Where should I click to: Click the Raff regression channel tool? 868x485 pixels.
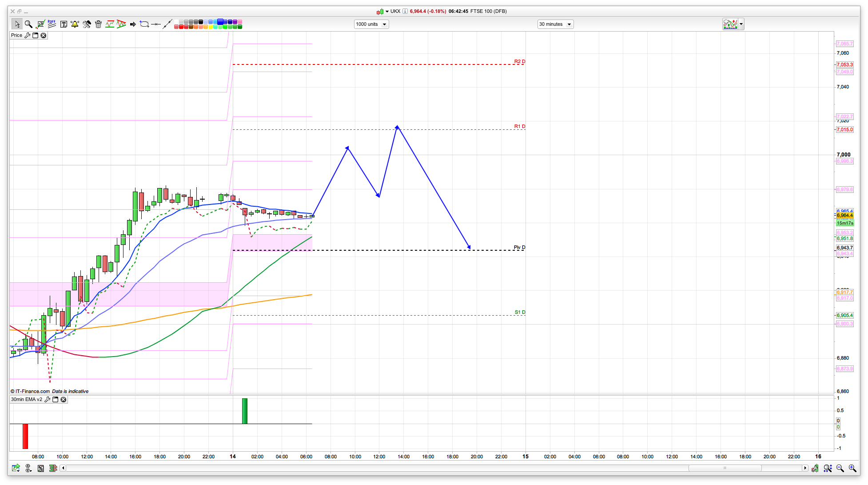pyautogui.click(x=52, y=24)
